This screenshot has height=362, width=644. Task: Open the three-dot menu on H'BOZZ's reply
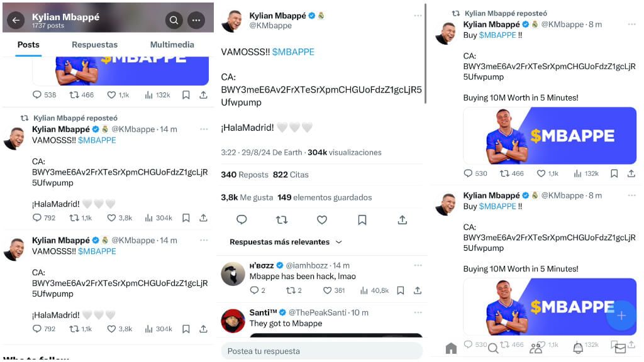(418, 265)
